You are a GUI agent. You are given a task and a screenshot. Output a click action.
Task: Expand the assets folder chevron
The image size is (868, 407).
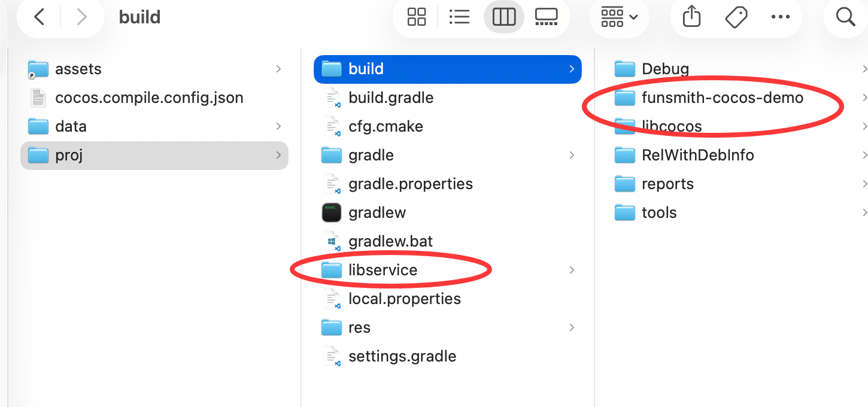click(278, 69)
